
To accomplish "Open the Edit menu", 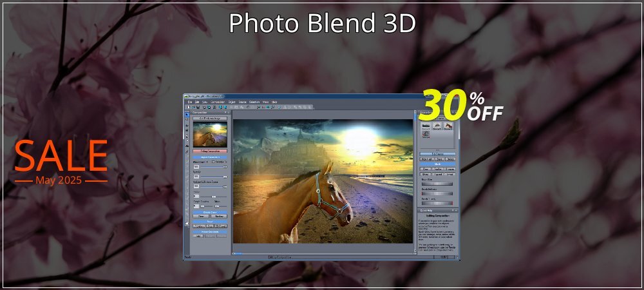I will pos(197,102).
